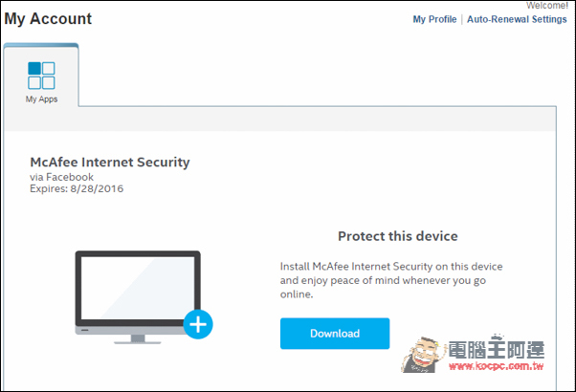Open the My Profile link
This screenshot has height=392, width=576.
434,19
